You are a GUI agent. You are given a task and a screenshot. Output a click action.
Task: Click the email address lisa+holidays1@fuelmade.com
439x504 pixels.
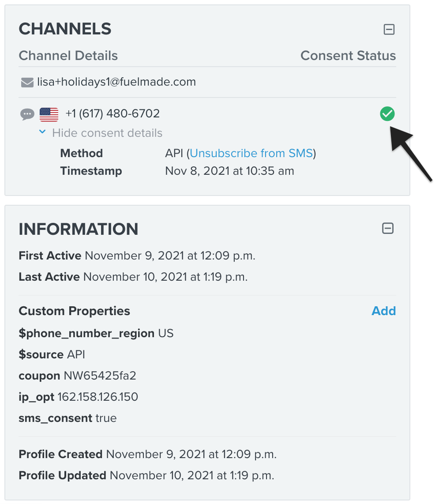coord(116,82)
